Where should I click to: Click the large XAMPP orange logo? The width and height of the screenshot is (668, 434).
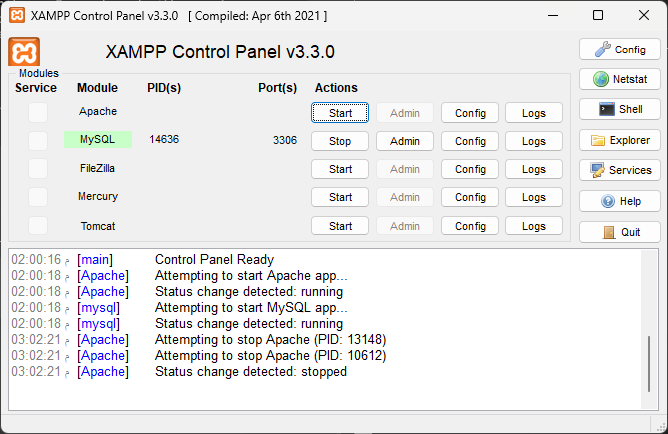click(24, 52)
